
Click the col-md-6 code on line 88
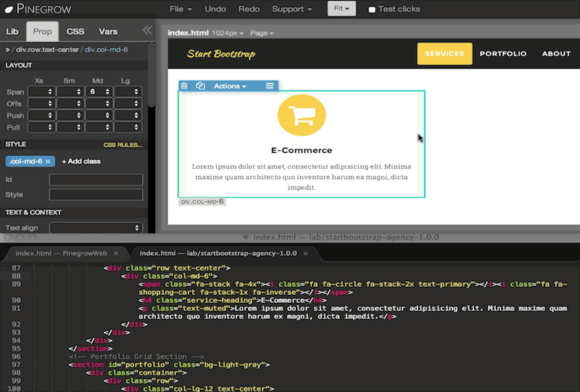click(x=169, y=276)
